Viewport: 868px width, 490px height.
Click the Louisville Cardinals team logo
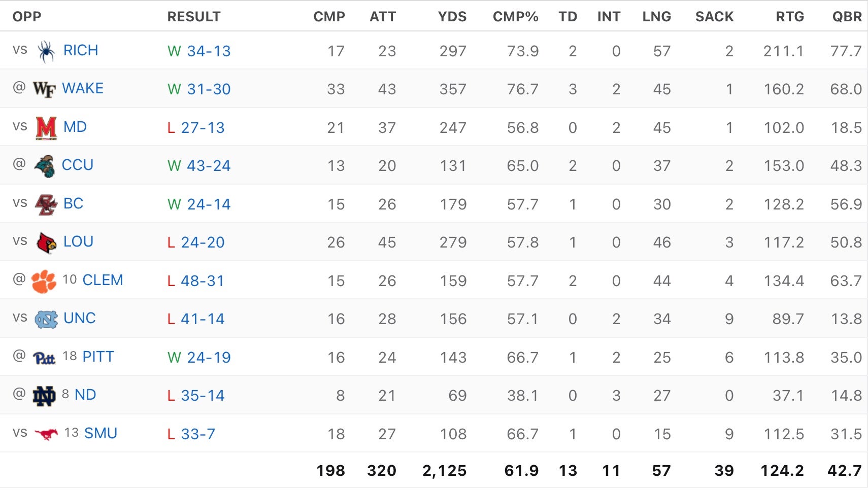coord(46,242)
